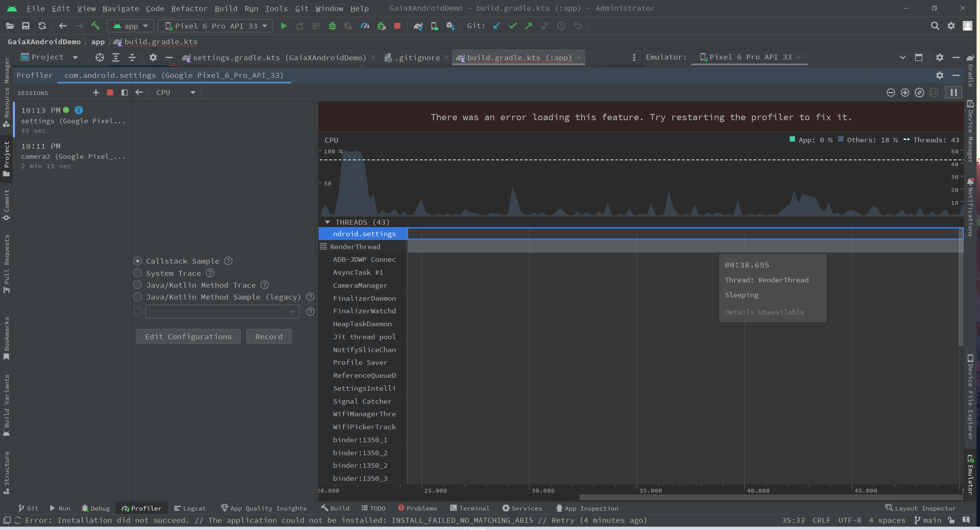
Task: Select Java/Kotlin Method Sample (legacy) option
Action: (x=138, y=297)
